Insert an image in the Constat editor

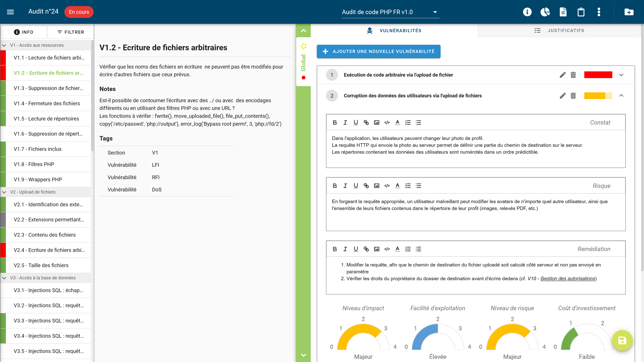[377, 122]
